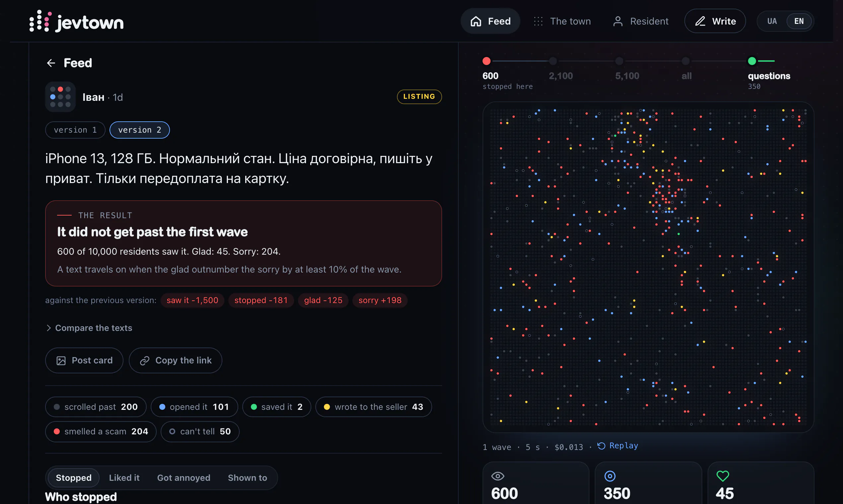
Task: Select the 5,100 wave marker
Action: pyautogui.click(x=619, y=61)
